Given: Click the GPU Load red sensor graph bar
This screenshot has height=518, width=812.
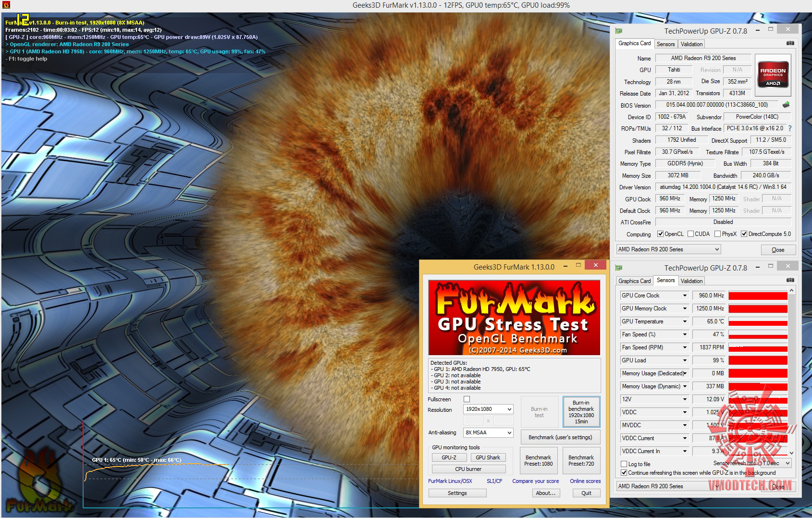Looking at the screenshot, I should tap(758, 360).
